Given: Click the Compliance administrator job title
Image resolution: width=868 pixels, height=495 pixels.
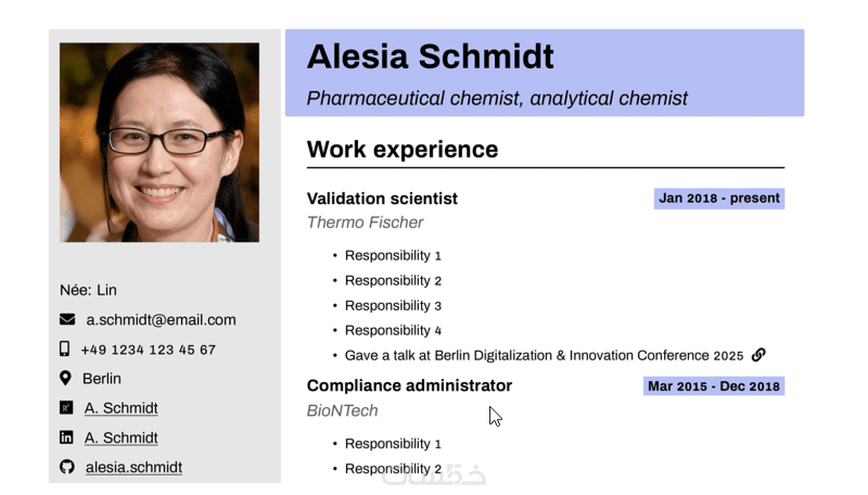Looking at the screenshot, I should point(409,386).
